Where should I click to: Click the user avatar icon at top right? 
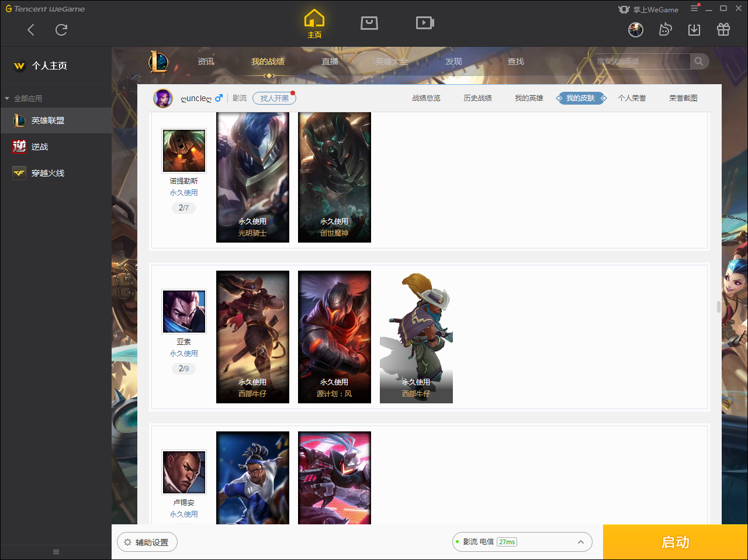(636, 30)
